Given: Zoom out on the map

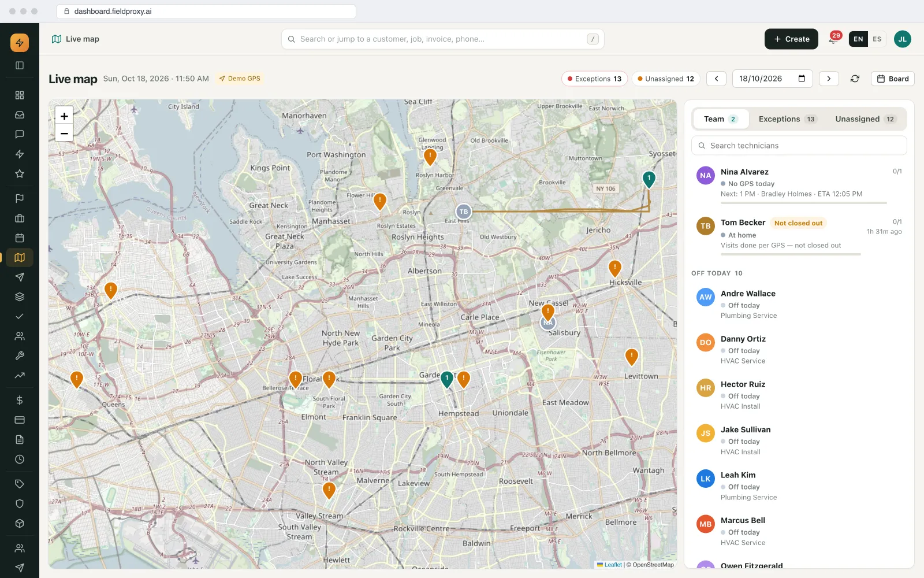Looking at the screenshot, I should [x=64, y=134].
